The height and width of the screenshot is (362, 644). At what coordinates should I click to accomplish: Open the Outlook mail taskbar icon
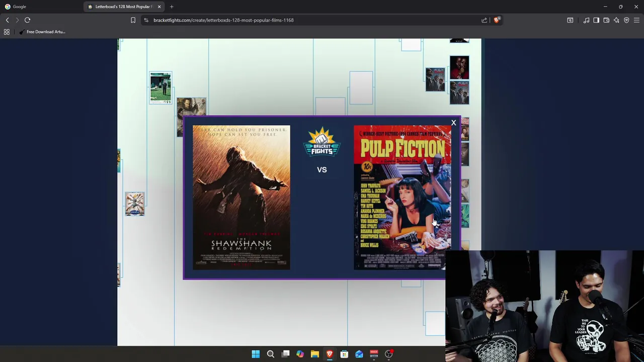[359, 354]
